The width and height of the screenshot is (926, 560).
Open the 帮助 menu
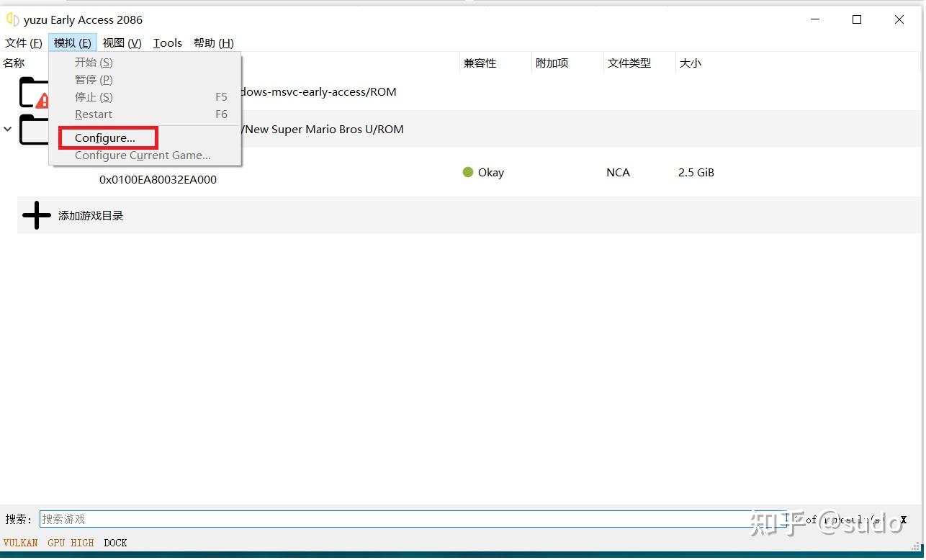coord(212,42)
